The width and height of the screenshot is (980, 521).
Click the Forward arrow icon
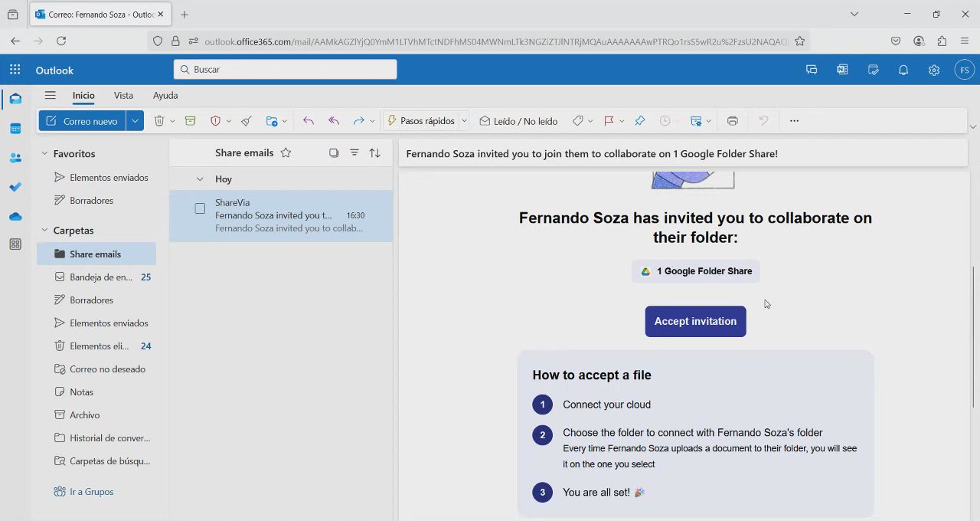point(358,121)
